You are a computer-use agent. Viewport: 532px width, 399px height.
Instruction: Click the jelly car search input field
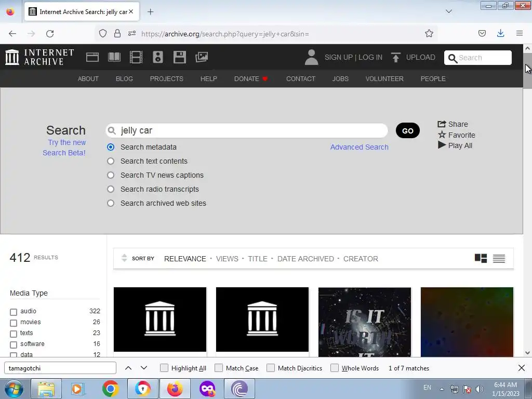coord(247,130)
